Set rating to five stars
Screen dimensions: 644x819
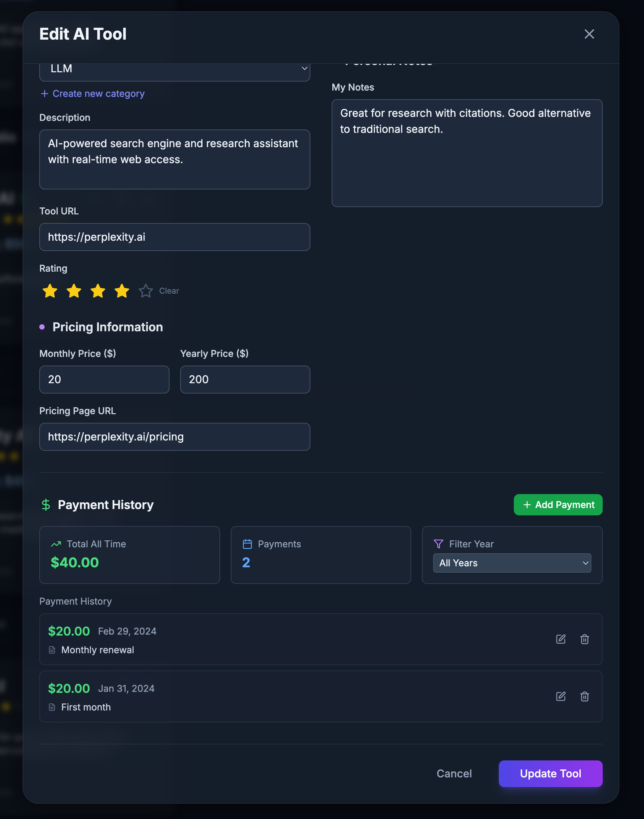click(146, 291)
